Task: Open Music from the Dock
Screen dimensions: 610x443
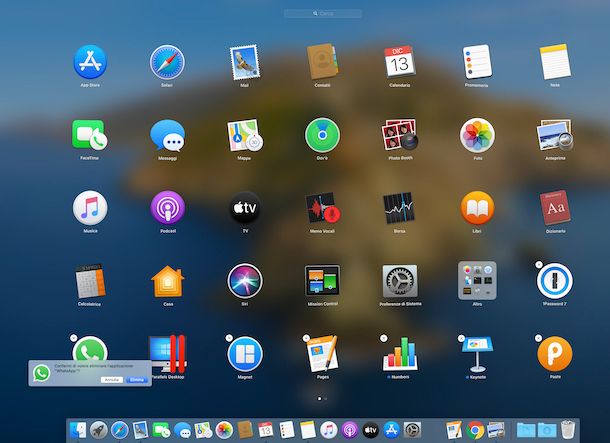Action: pyautogui.click(x=329, y=430)
